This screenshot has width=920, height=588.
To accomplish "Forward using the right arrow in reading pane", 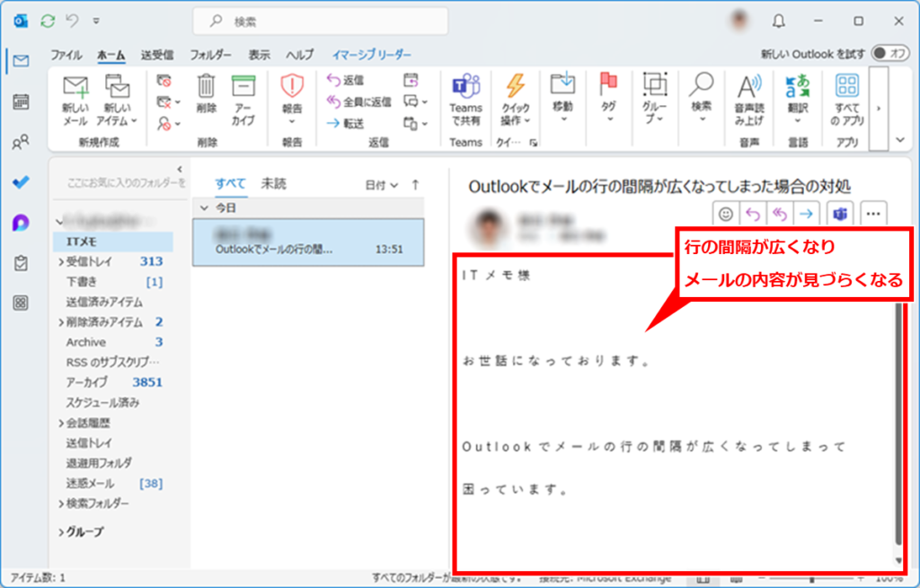I will click(x=806, y=214).
